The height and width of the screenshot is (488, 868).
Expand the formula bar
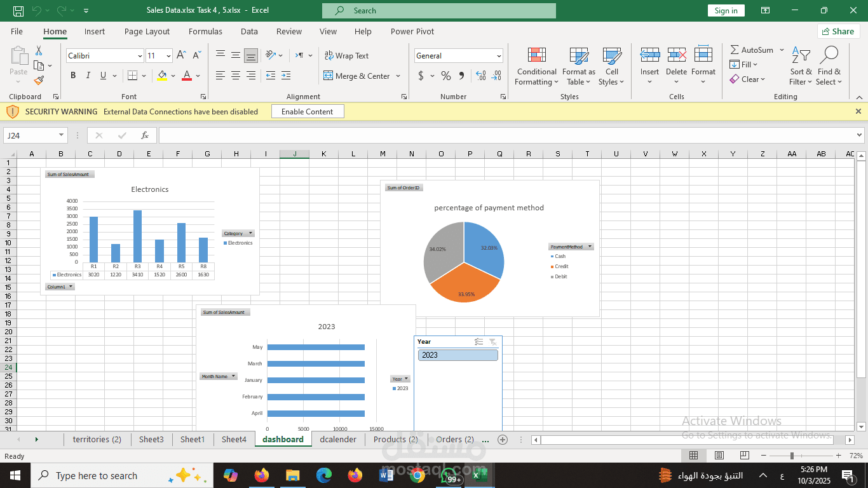pyautogui.click(x=860, y=135)
